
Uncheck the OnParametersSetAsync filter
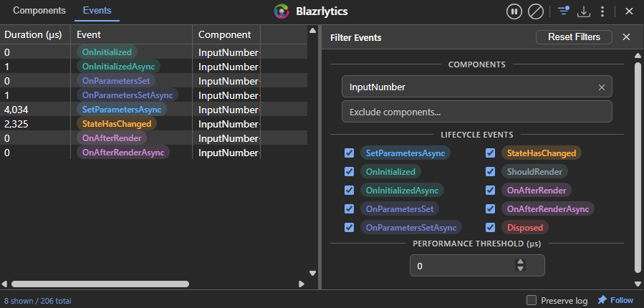(349, 227)
